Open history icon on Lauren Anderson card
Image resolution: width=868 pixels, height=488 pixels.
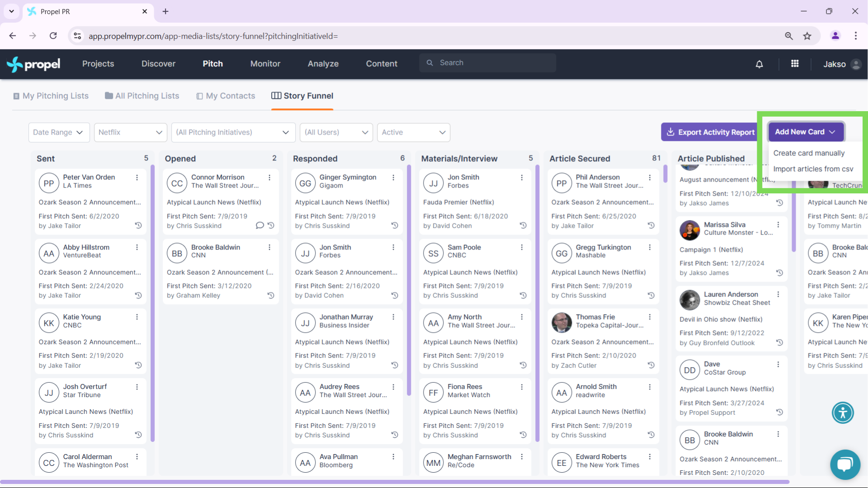coord(779,343)
